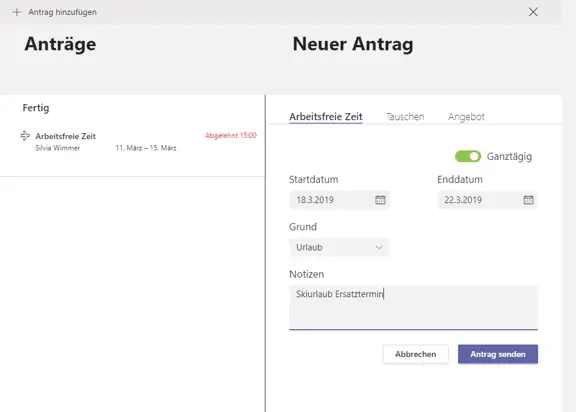This screenshot has height=412, width=576.
Task: Click the Antrag hinzufügen label
Action: tap(62, 12)
